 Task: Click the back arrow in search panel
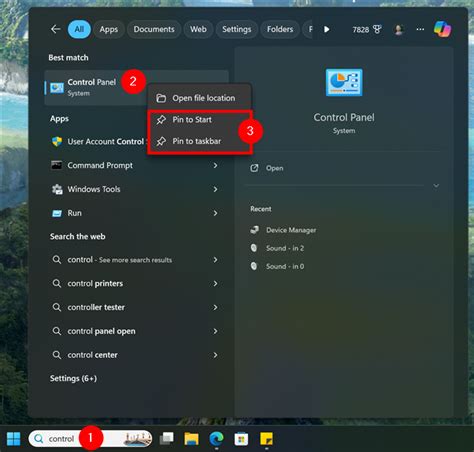click(55, 29)
